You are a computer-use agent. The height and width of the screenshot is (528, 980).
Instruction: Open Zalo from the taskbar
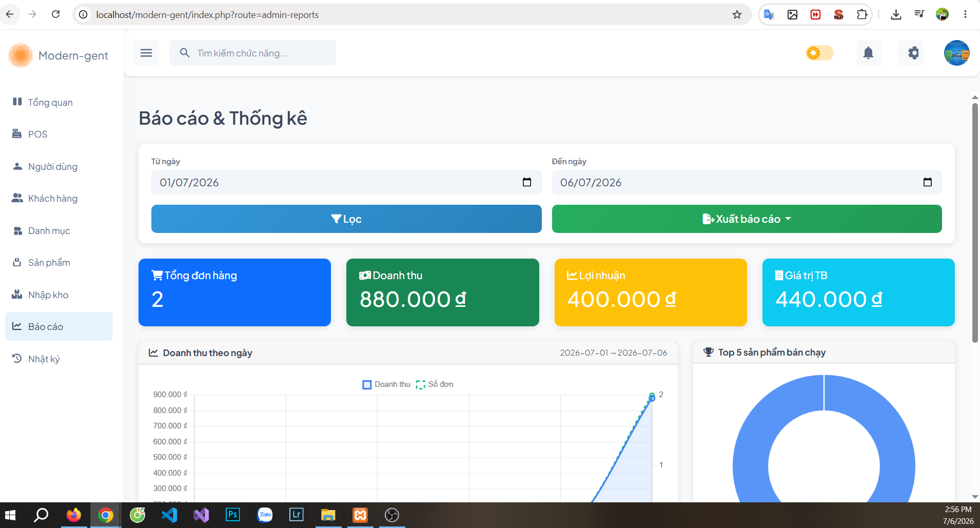[x=265, y=515]
